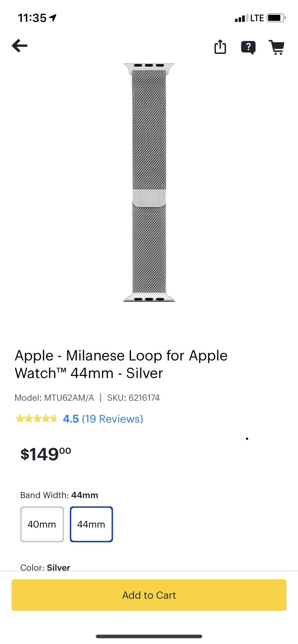
Task: Tap the Color: Silver label
Action: [x=45, y=567]
